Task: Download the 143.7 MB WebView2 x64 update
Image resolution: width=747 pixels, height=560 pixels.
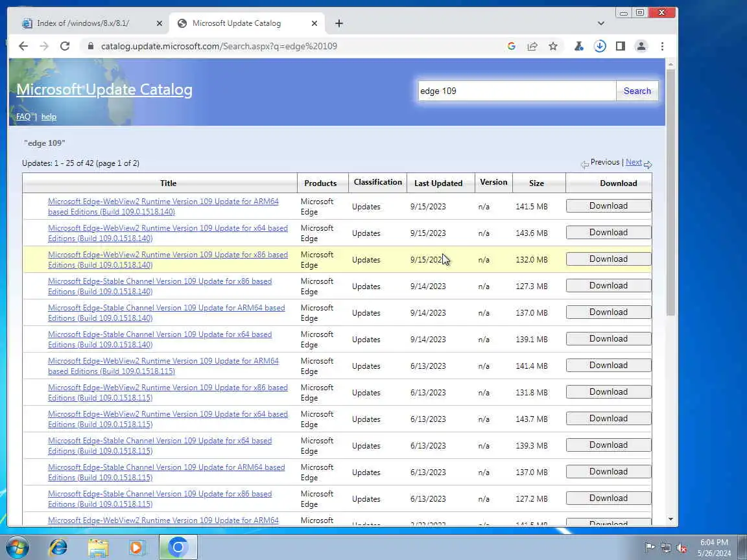Action: [608, 419]
